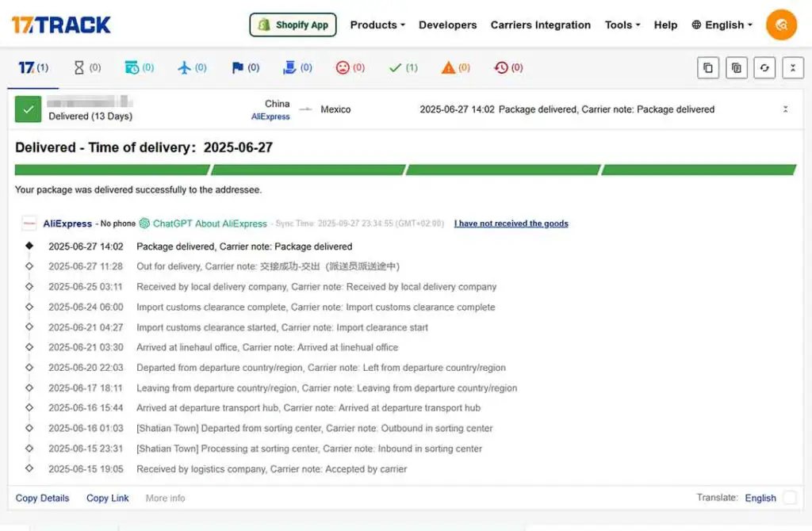Screen dimensions: 812x531
Task: Open the Developers menu item
Action: (x=447, y=25)
